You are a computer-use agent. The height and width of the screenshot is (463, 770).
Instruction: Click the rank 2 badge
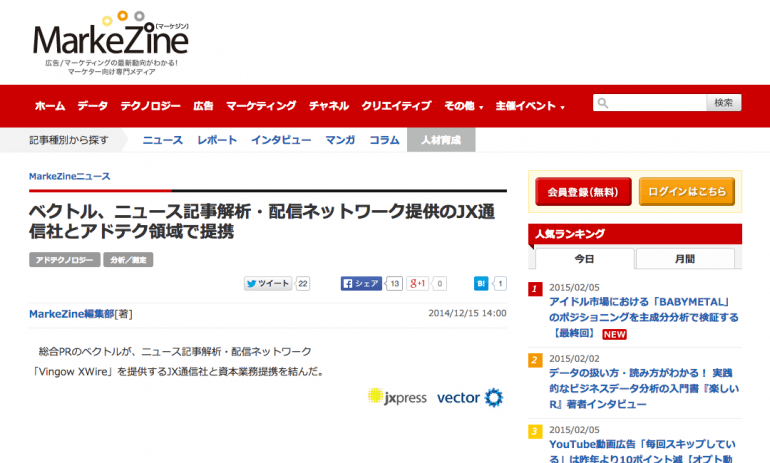point(535,360)
